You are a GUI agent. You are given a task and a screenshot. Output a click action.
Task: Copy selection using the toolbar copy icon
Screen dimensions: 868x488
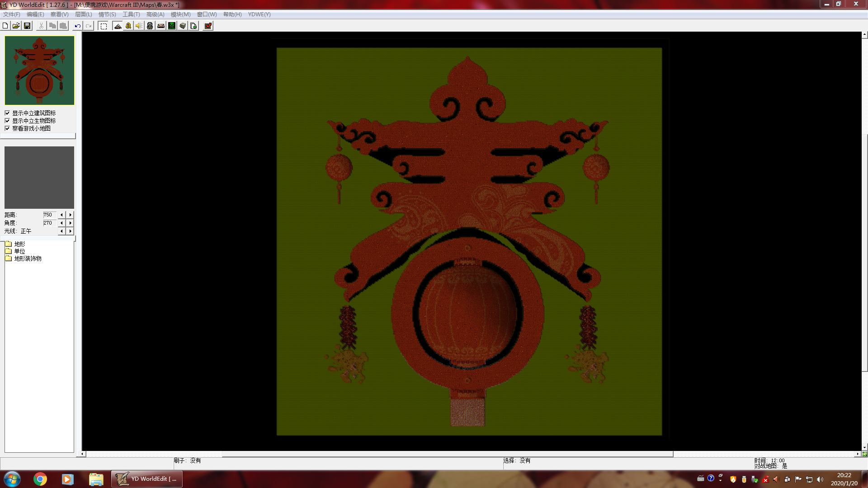pos(52,26)
